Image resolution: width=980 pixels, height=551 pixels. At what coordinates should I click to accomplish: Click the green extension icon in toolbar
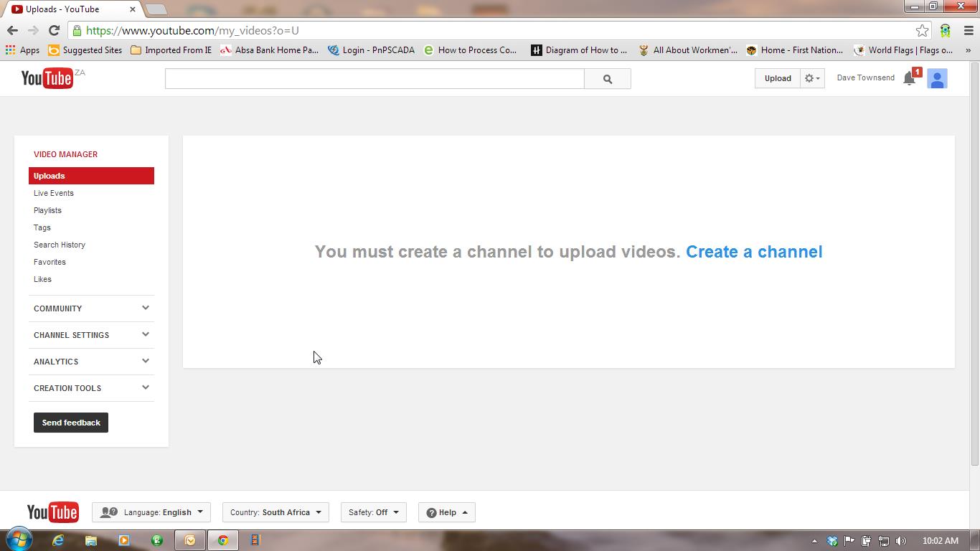tap(945, 30)
